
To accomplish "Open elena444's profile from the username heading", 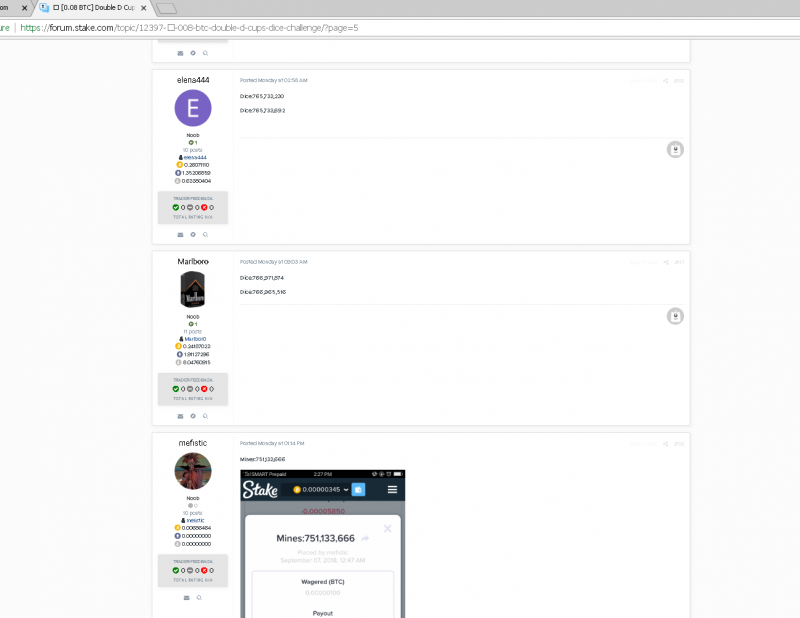I will pyautogui.click(x=193, y=80).
